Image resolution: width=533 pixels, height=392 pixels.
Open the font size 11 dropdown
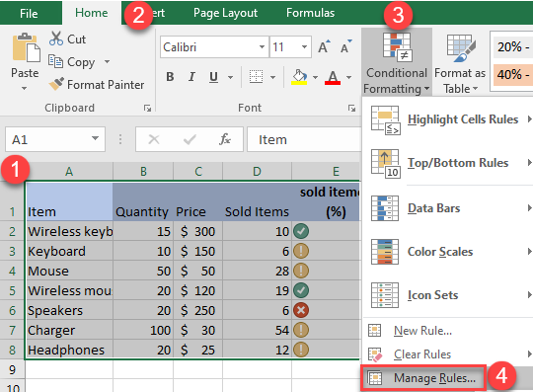(304, 47)
